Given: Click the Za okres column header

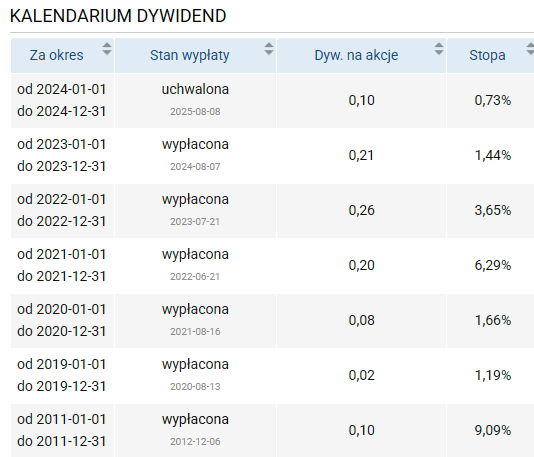Looking at the screenshot, I should (x=62, y=55).
